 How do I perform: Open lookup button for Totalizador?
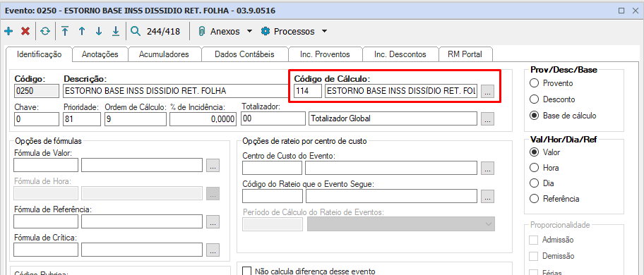coord(487,119)
